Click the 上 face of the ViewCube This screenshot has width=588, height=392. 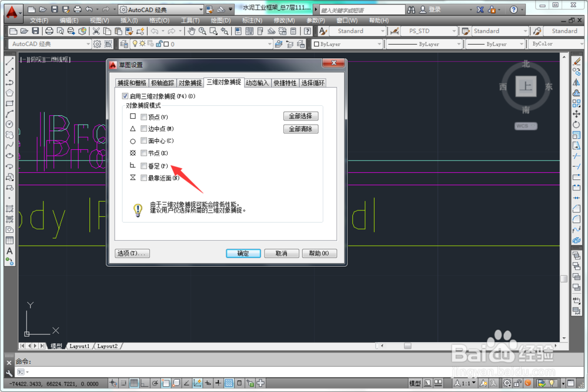[x=526, y=86]
